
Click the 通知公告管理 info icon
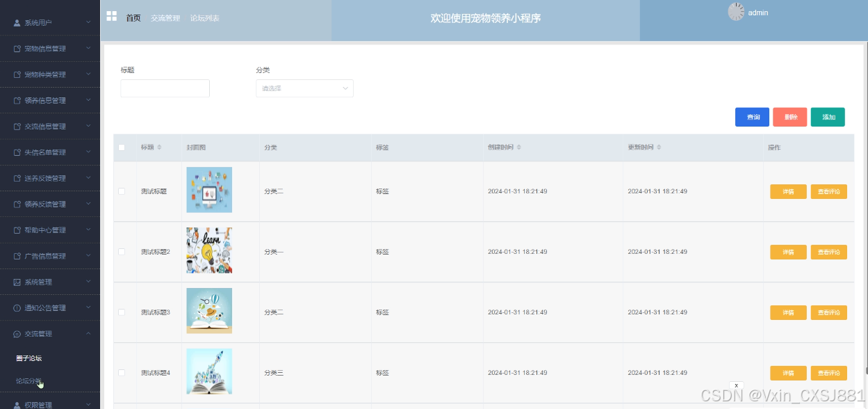[17, 307]
